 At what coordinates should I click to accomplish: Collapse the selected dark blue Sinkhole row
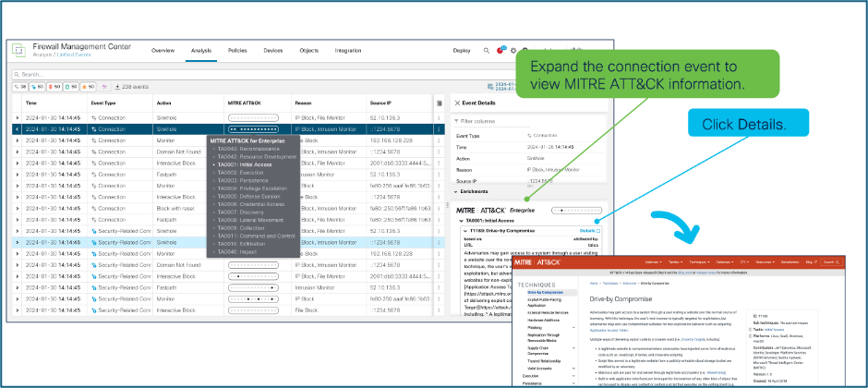17,129
